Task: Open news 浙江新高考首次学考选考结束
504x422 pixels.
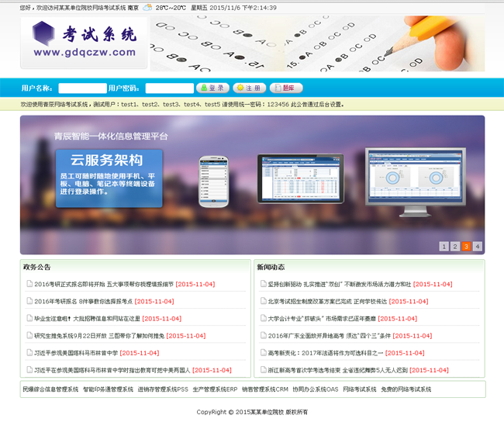Action: point(338,370)
